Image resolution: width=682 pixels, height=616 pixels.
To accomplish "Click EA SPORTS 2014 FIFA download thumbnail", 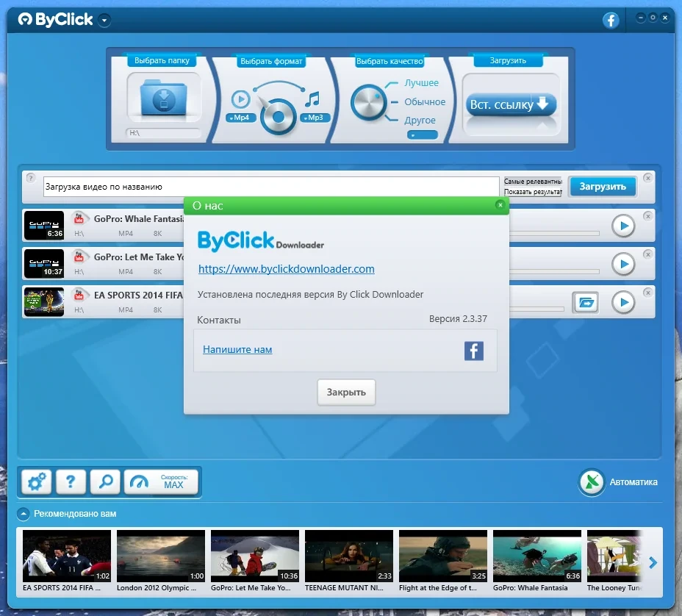I will point(44,302).
